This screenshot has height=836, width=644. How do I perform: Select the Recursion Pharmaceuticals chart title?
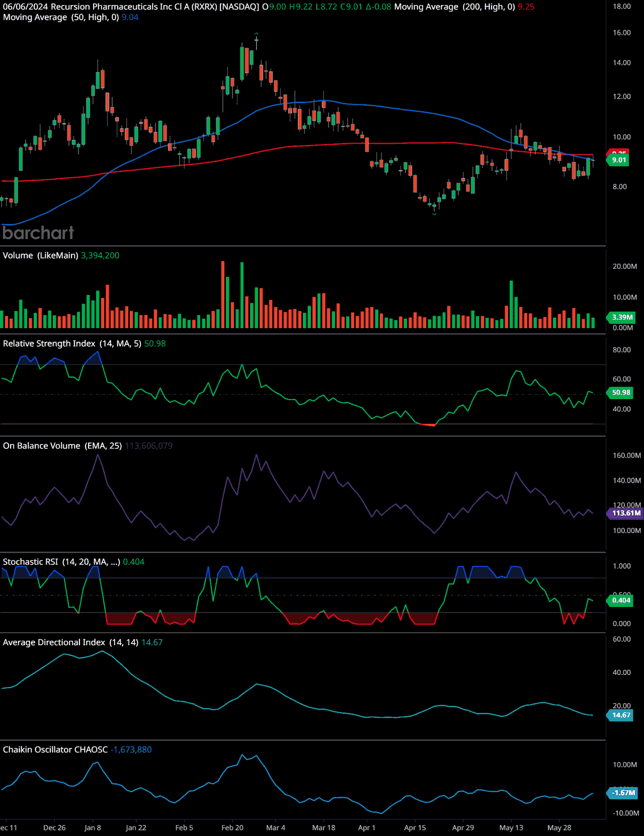click(131, 7)
